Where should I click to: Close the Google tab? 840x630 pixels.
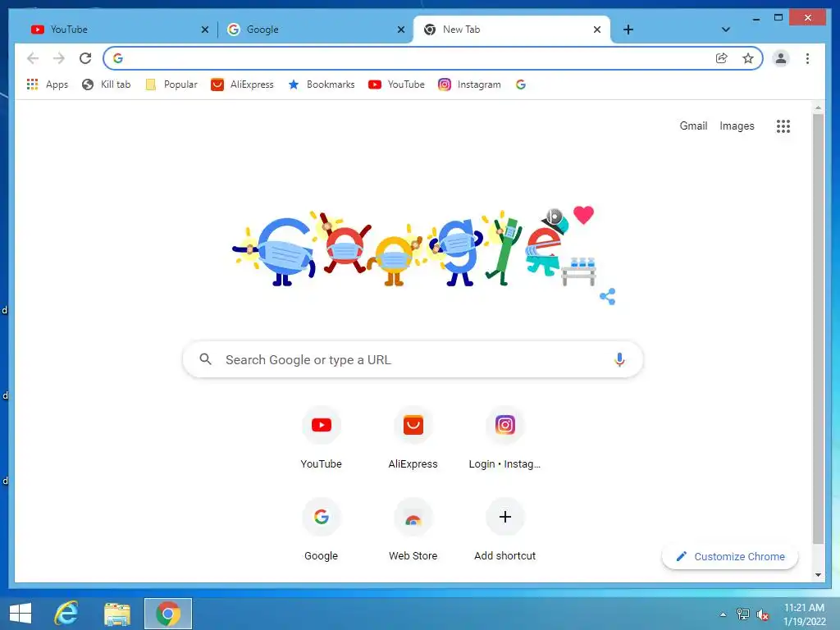[x=400, y=30]
